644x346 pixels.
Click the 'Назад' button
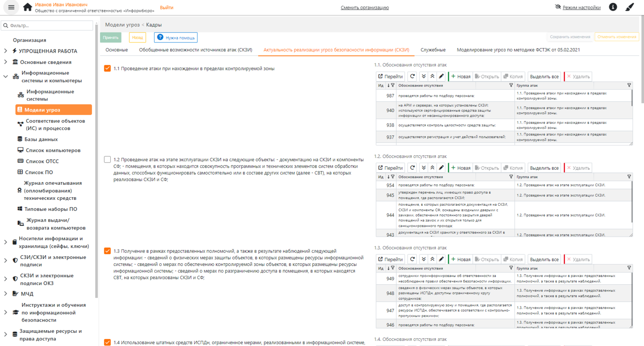(x=137, y=38)
